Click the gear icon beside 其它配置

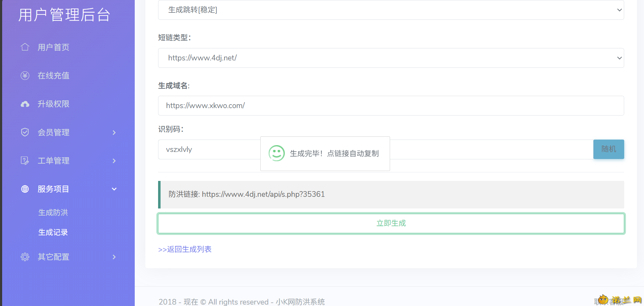25,257
